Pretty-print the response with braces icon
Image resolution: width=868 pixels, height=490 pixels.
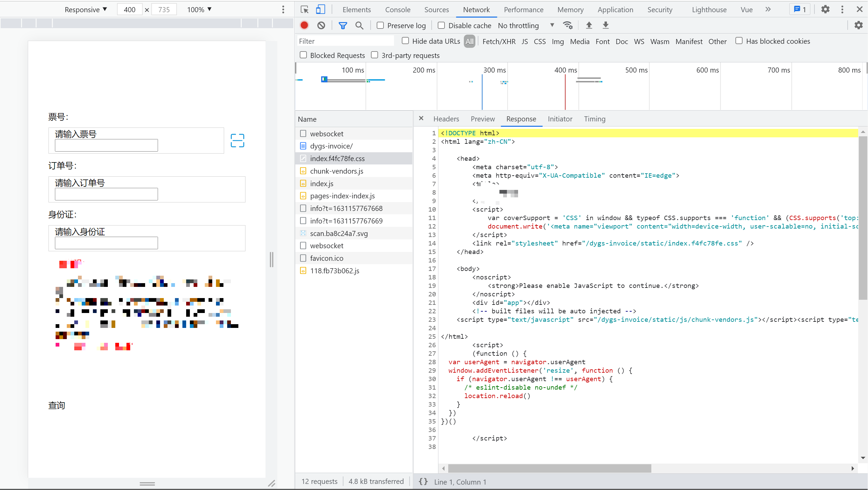(423, 482)
